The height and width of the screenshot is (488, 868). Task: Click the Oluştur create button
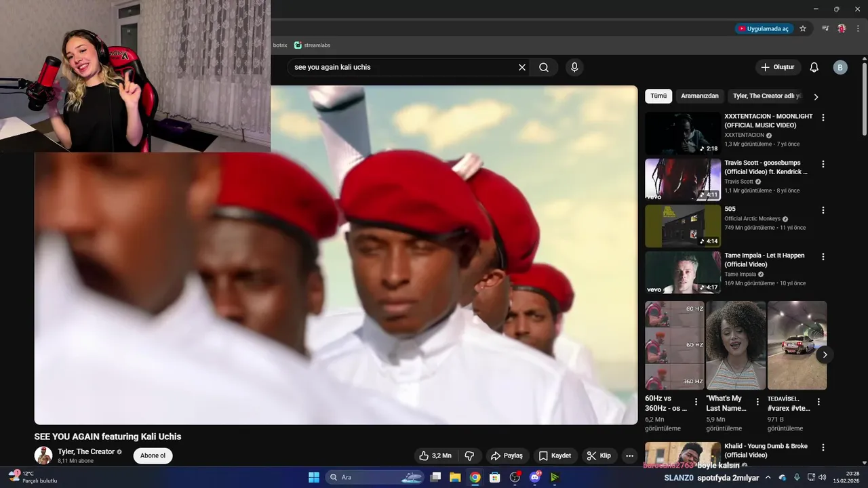[x=778, y=67]
